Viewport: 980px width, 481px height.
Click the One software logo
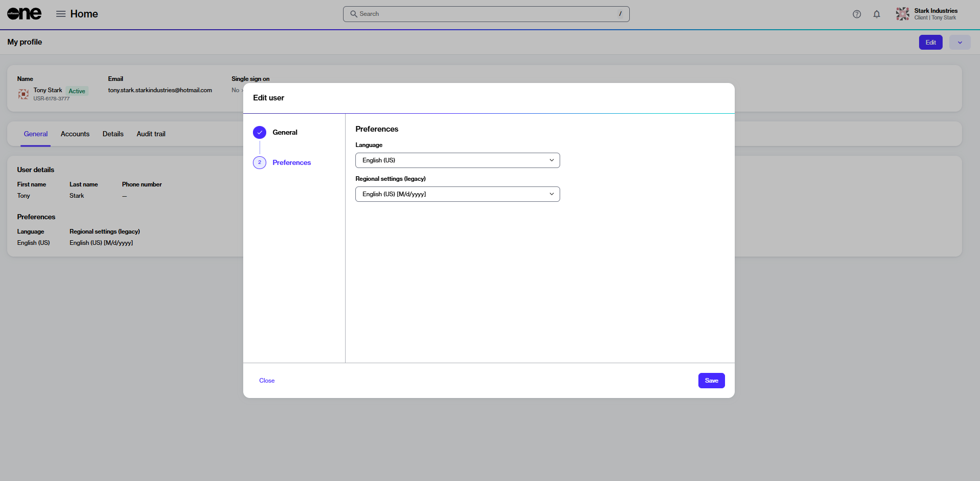[x=24, y=14]
